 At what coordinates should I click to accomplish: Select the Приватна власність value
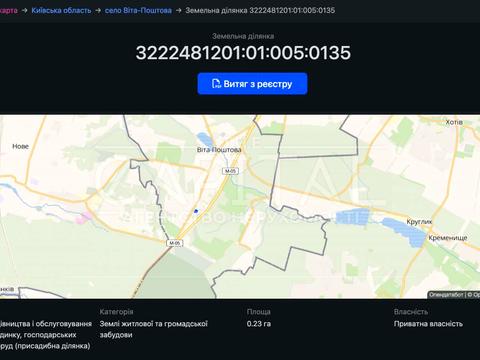[428, 324]
